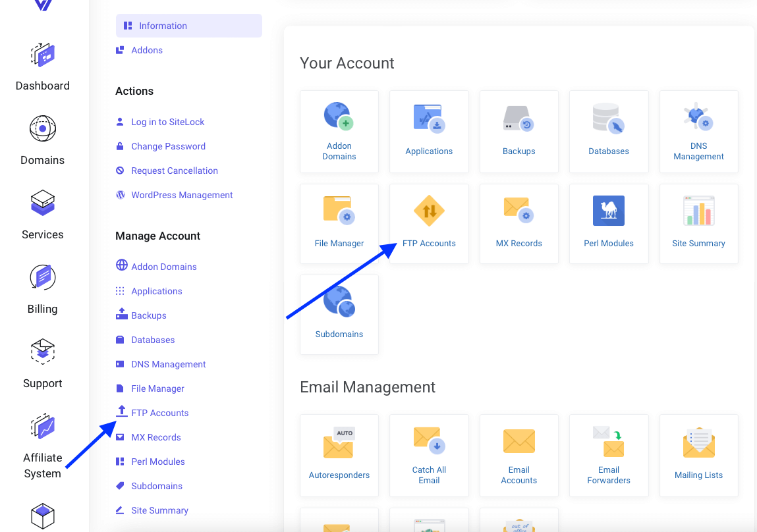Click the Log in to SiteLock link
Viewport: 757px width, 532px height.
coord(167,122)
